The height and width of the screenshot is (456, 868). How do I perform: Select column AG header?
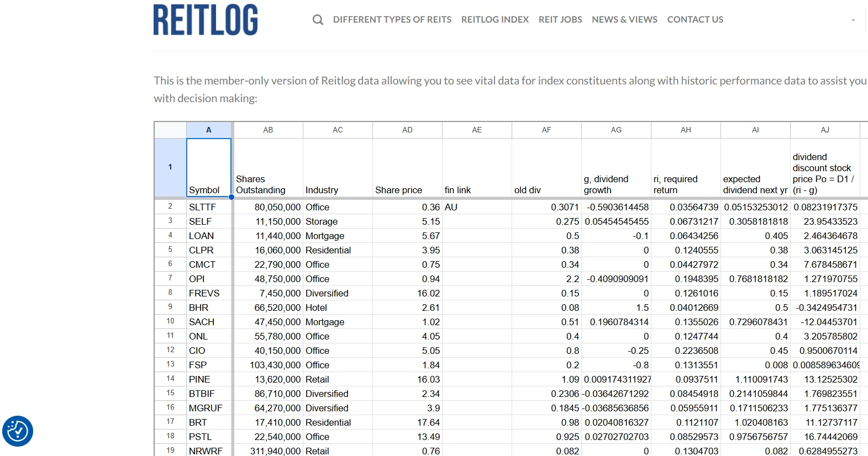616,130
